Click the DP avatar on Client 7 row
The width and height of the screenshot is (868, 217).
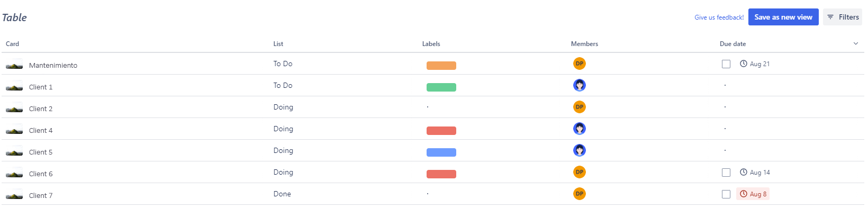pyautogui.click(x=580, y=194)
